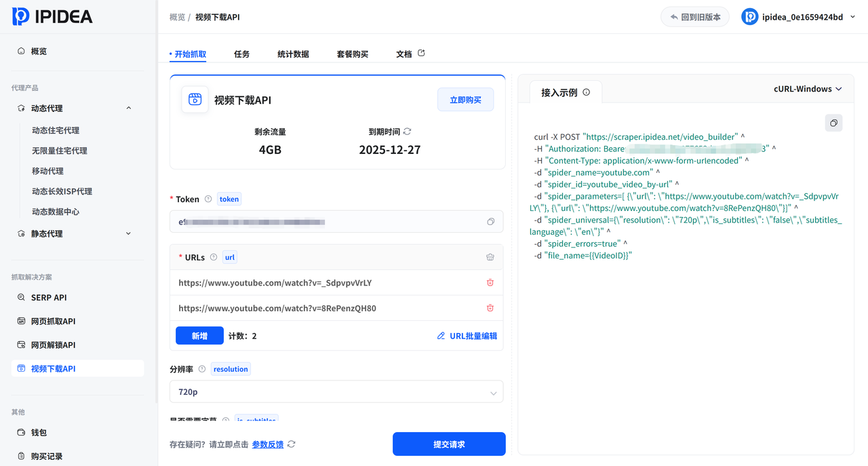Click the 2025-12-27 expiry date
Image resolution: width=868 pixels, height=466 pixels.
pyautogui.click(x=390, y=150)
